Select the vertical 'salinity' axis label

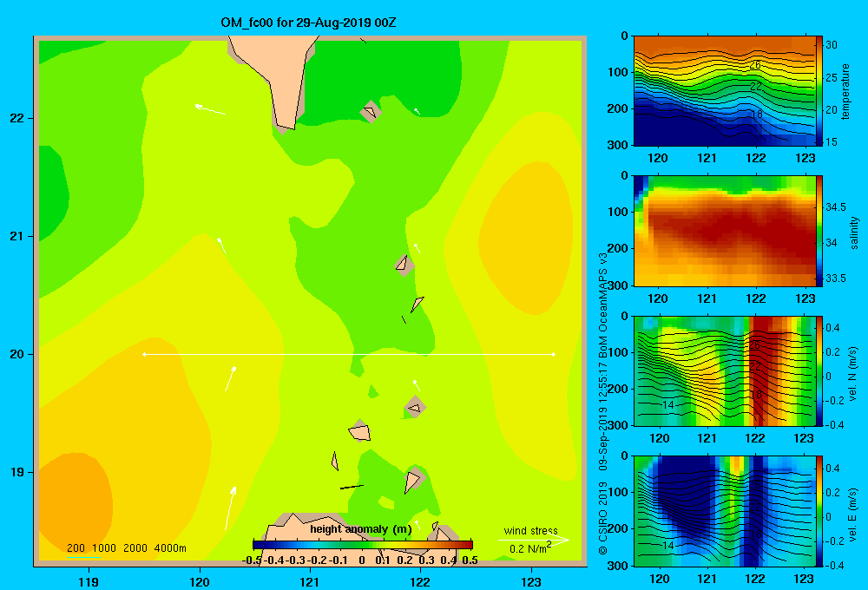[855, 233]
